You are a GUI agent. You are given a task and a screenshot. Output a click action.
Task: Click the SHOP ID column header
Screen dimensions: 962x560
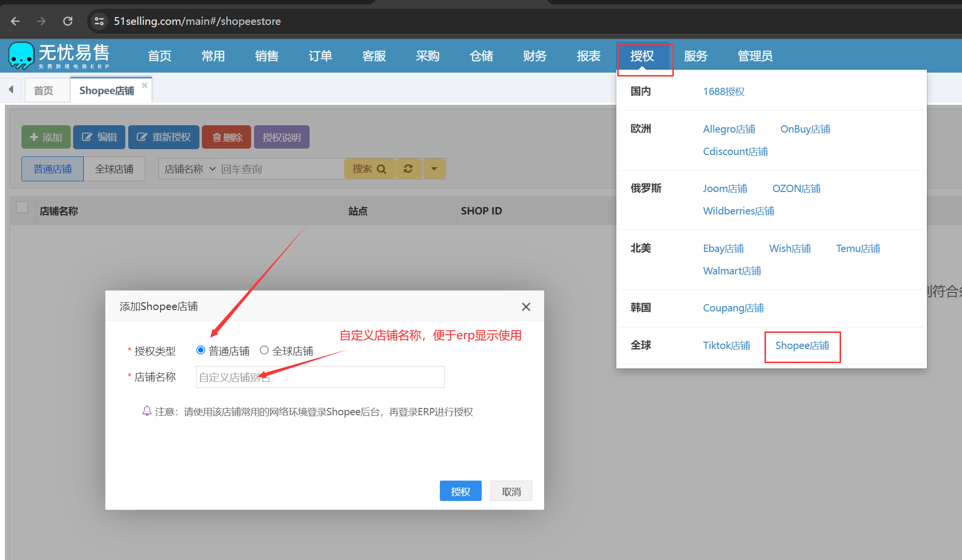coord(481,211)
